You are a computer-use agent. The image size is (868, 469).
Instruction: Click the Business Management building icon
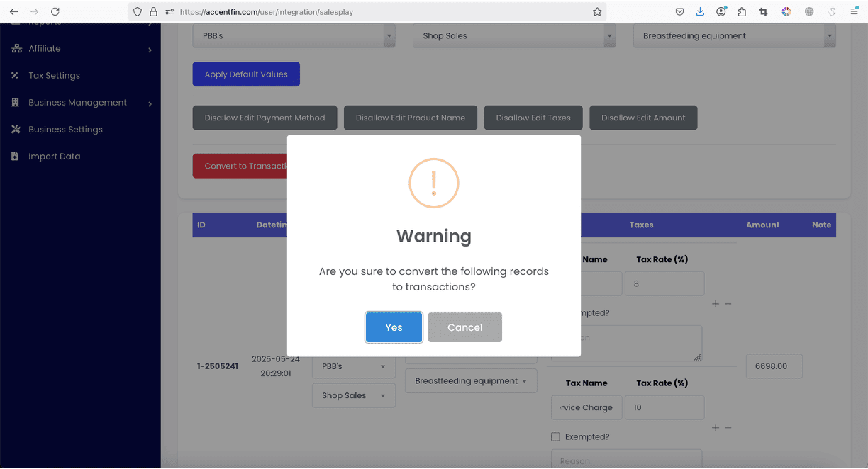click(15, 103)
